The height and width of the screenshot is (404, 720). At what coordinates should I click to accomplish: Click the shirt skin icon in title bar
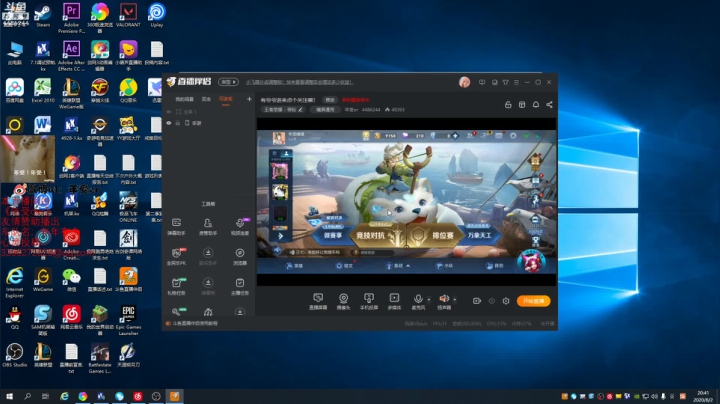pyautogui.click(x=506, y=82)
